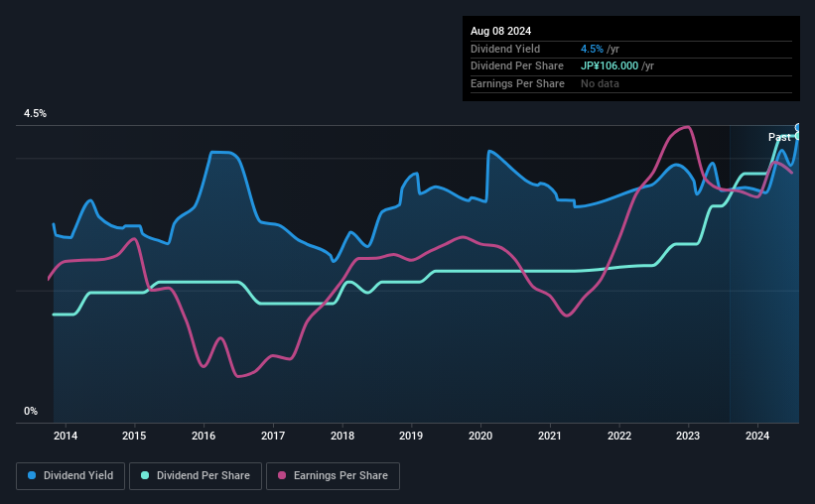Select the 2022 axis year label
The width and height of the screenshot is (815, 504).
(619, 436)
